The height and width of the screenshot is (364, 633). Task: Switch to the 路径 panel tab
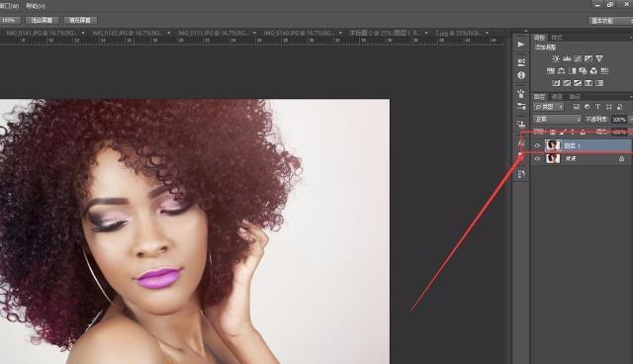pyautogui.click(x=575, y=97)
